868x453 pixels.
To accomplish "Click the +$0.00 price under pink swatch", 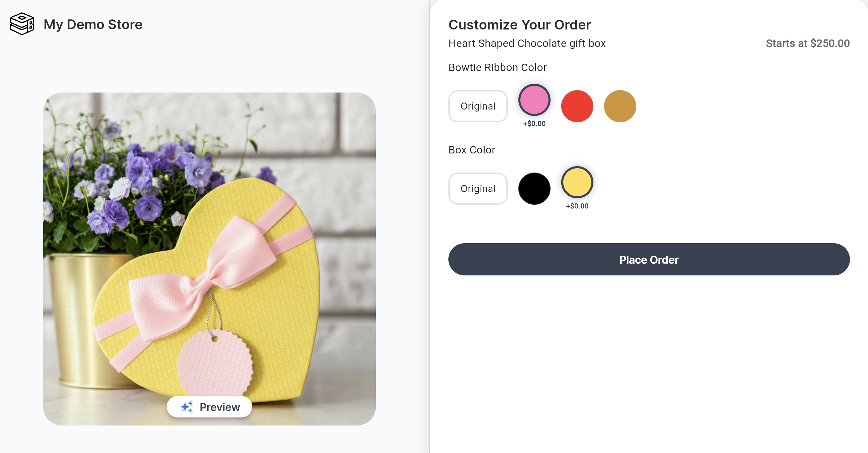I will point(534,124).
